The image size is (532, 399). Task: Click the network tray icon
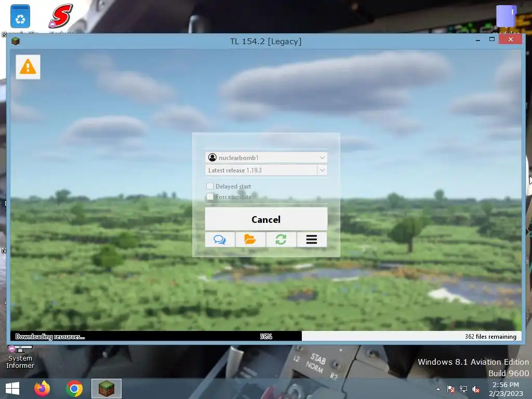(x=463, y=389)
